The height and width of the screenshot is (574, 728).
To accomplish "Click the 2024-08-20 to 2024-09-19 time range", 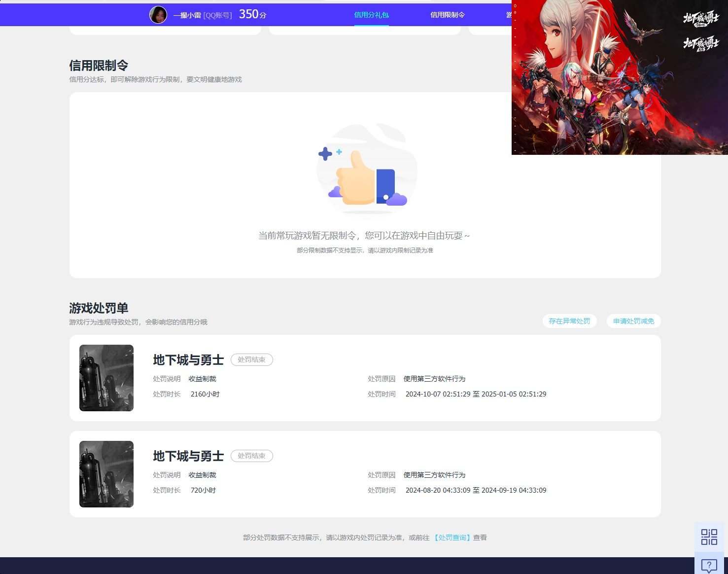I will pyautogui.click(x=476, y=490).
